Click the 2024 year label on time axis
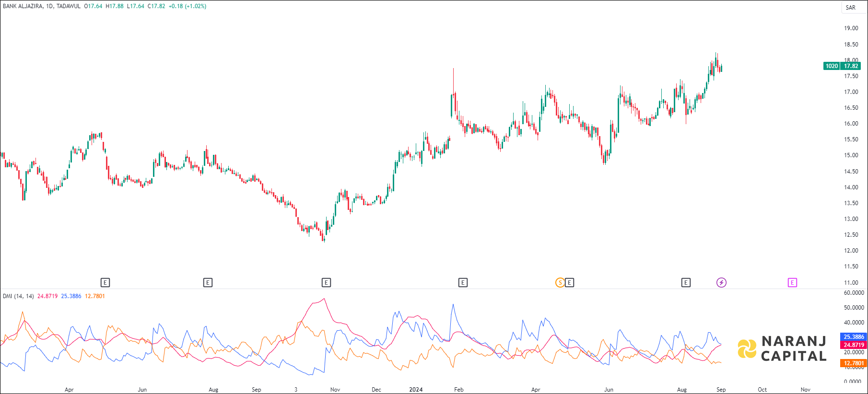The width and height of the screenshot is (868, 394). coord(416,390)
